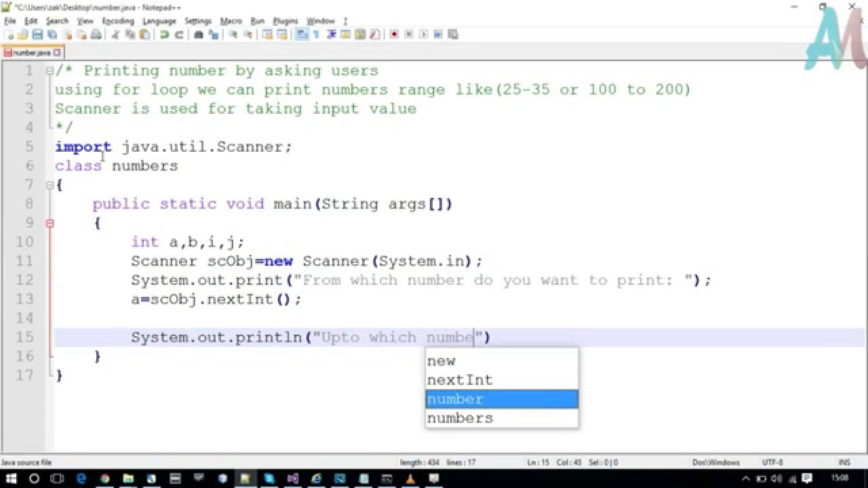Open the Settings menu
Image resolution: width=868 pixels, height=488 pixels.
click(x=198, y=21)
